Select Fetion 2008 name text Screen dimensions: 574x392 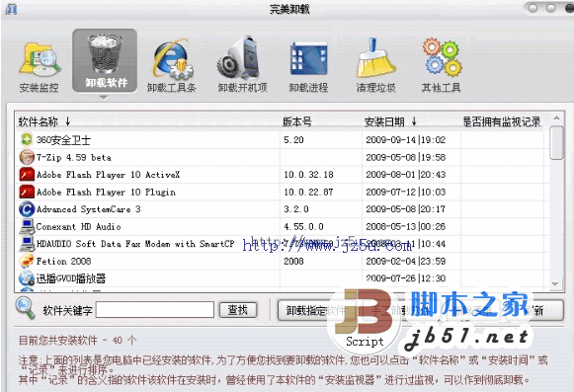(63, 261)
